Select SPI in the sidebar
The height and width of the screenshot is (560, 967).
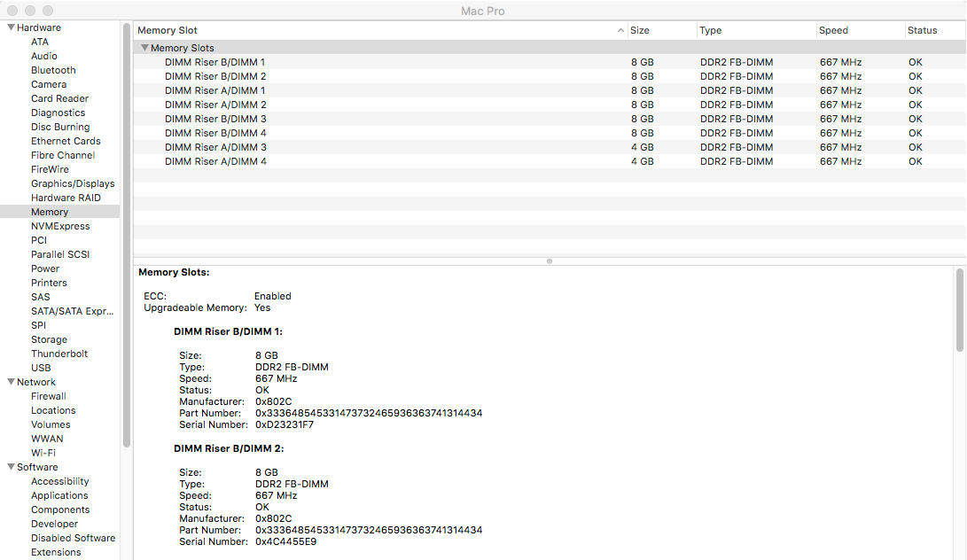(38, 325)
